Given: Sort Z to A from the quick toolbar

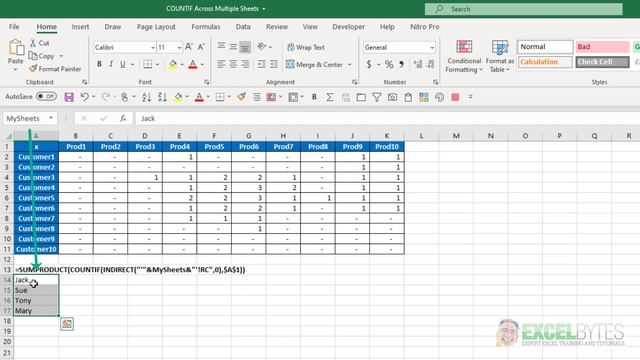Looking at the screenshot, I should tap(162, 97).
